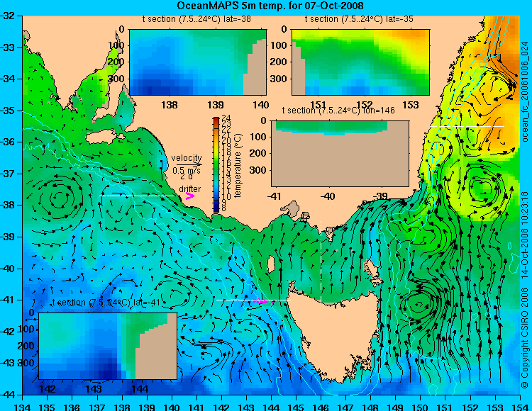Image resolution: width=532 pixels, height=411 pixels.
Task: Click section title t section lon=146
Action: pos(338,111)
